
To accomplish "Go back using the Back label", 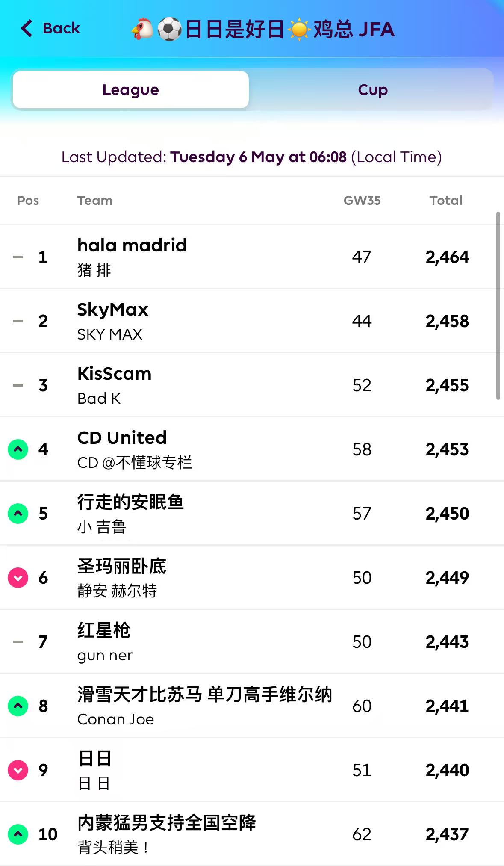I will click(61, 29).
